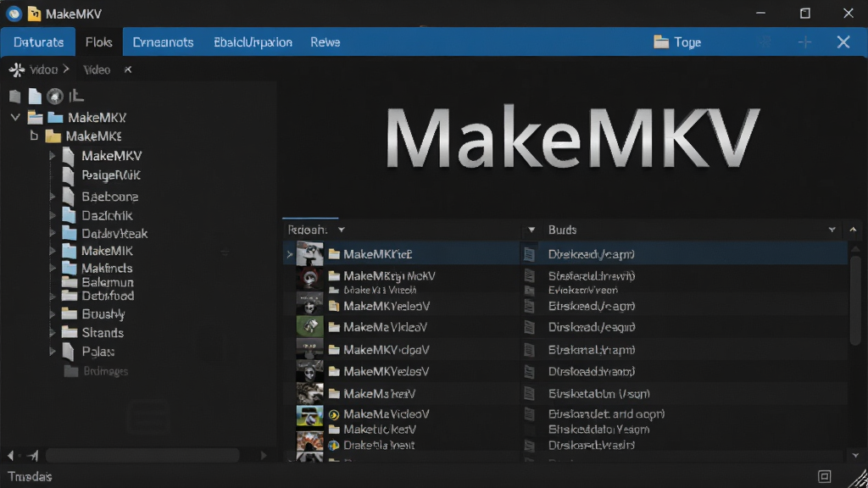Click the globe icon beside Drakefila'hexit
The width and height of the screenshot is (868, 488).
pos(334,445)
